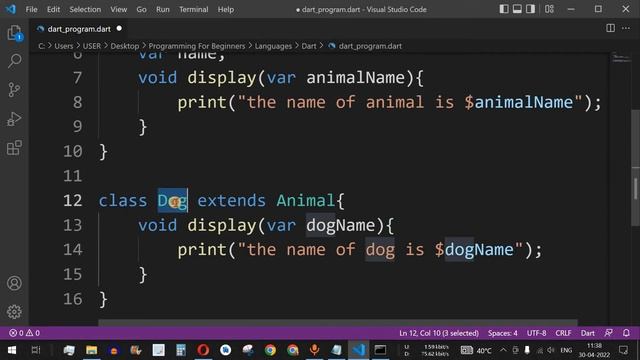640x360 pixels.
Task: Open Task View on the taskbar
Action: pos(36,350)
